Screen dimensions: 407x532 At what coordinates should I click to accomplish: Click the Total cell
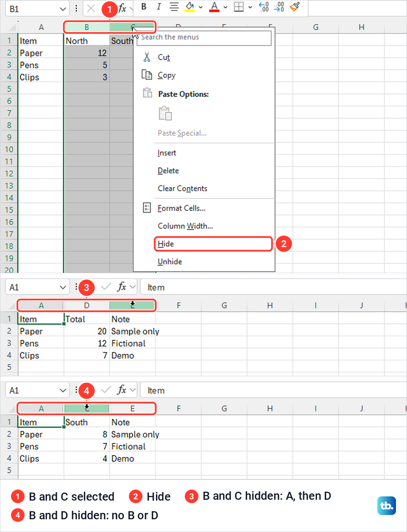pyautogui.click(x=86, y=319)
